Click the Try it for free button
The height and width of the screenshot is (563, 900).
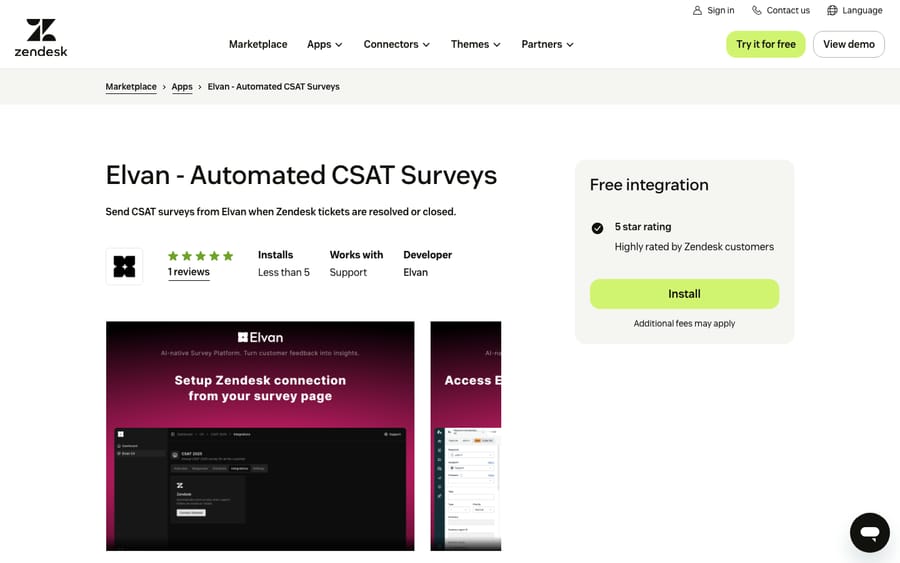click(x=766, y=44)
